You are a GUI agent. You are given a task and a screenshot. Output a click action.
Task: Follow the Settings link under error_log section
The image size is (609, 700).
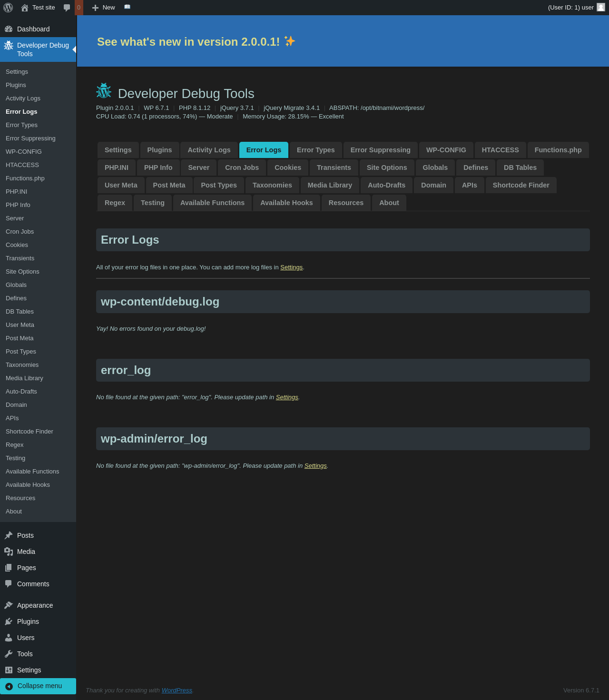[287, 397]
